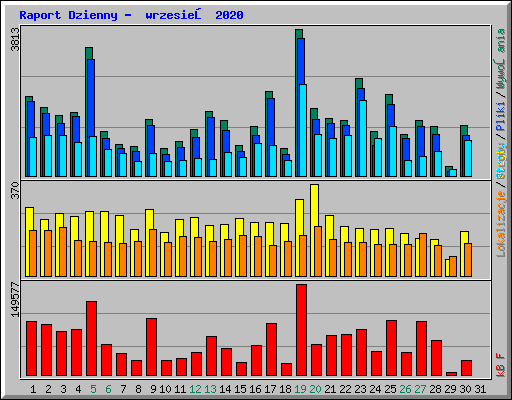Click the chart title Raport Dzienny
This screenshot has height=400, width=512.
(x=69, y=15)
